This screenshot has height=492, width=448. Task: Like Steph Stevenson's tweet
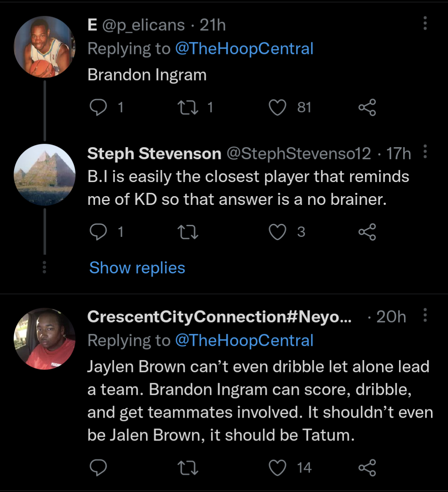[x=277, y=231]
